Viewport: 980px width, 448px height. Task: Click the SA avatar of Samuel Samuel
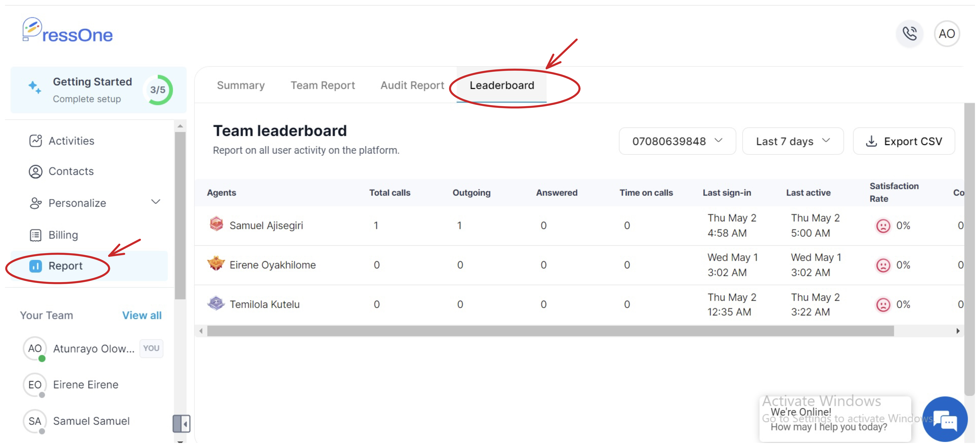tap(35, 421)
